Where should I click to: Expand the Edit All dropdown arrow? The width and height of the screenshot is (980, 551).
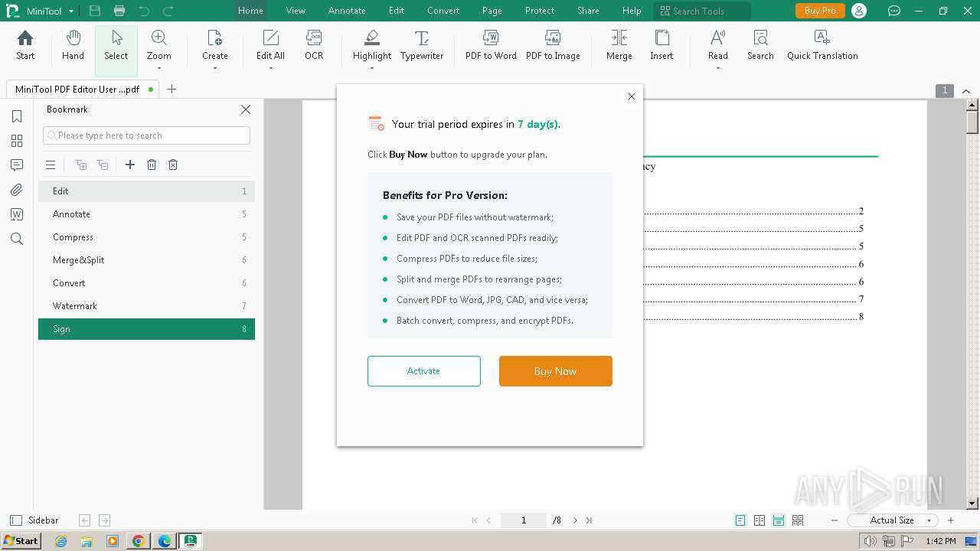[x=270, y=69]
